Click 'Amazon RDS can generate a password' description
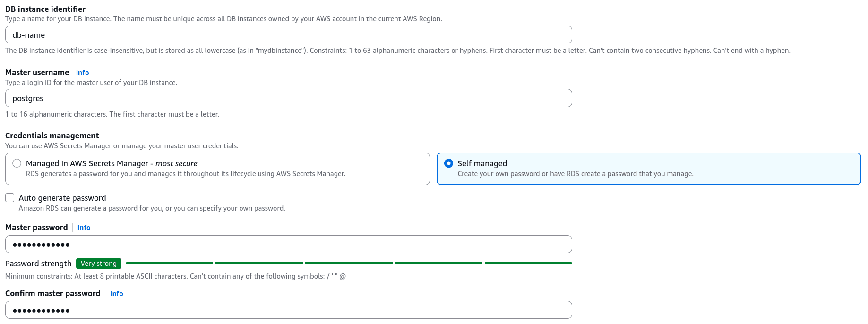The width and height of the screenshot is (868, 324). 152,208
